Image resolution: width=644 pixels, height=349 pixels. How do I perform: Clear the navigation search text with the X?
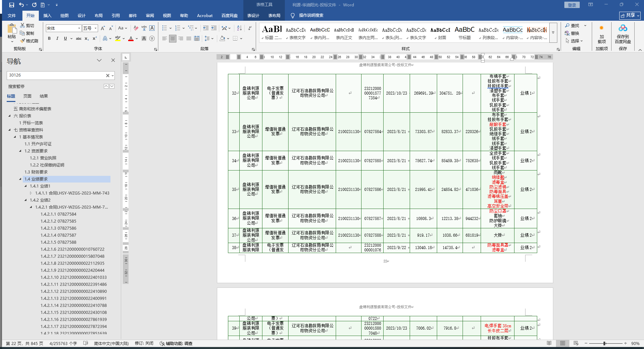pyautogui.click(x=107, y=76)
